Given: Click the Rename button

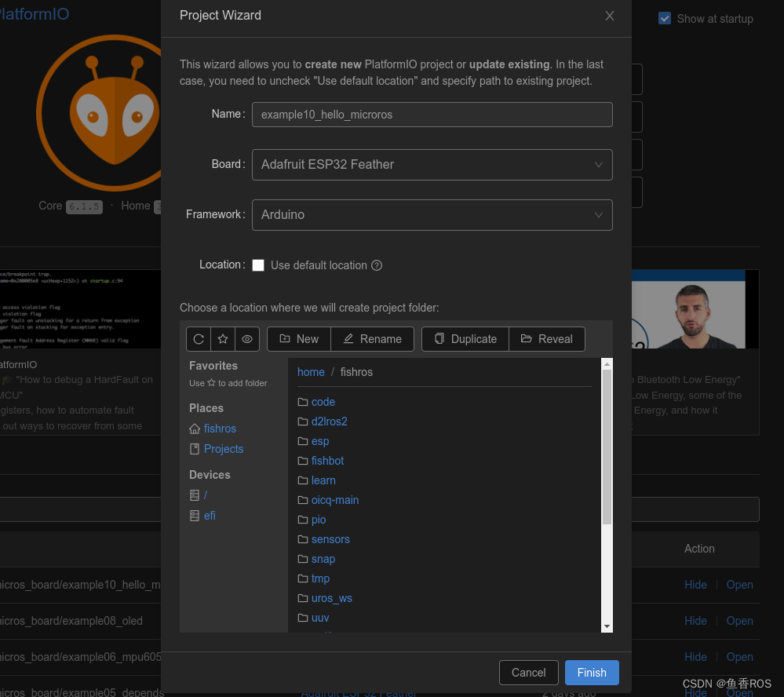Looking at the screenshot, I should (373, 339).
